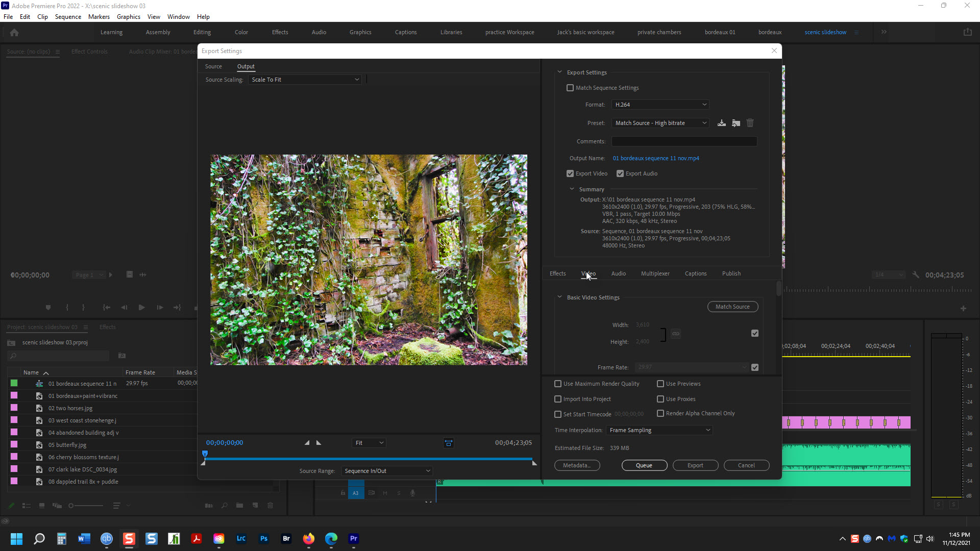Create a new bin in the Project panel
Viewport: 980px width, 551px height.
coord(239,506)
